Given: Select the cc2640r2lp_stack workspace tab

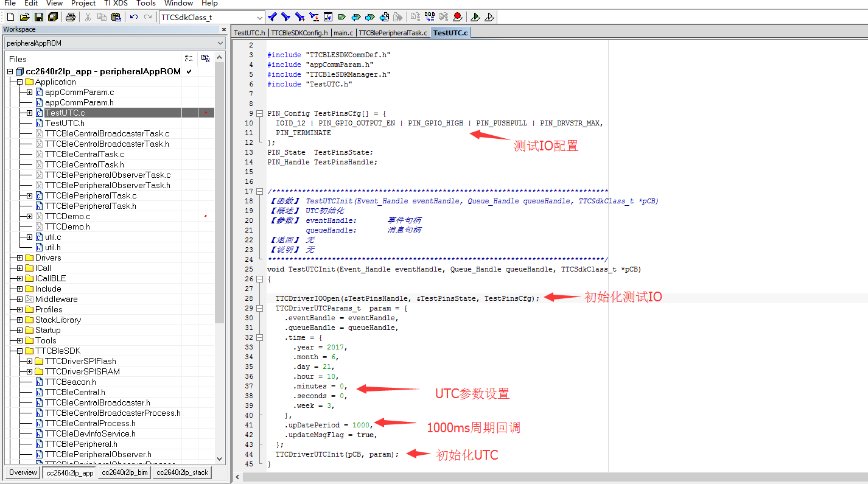Looking at the screenshot, I should [182, 472].
